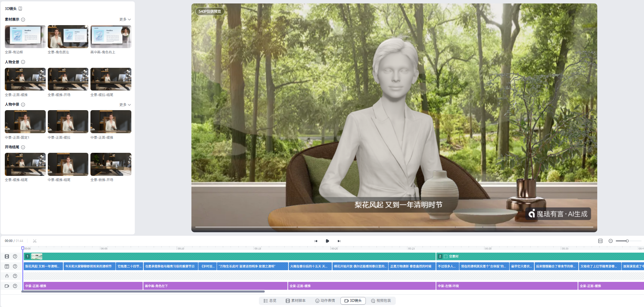Click the camera shot track icon
This screenshot has height=307, width=644.
[7, 286]
